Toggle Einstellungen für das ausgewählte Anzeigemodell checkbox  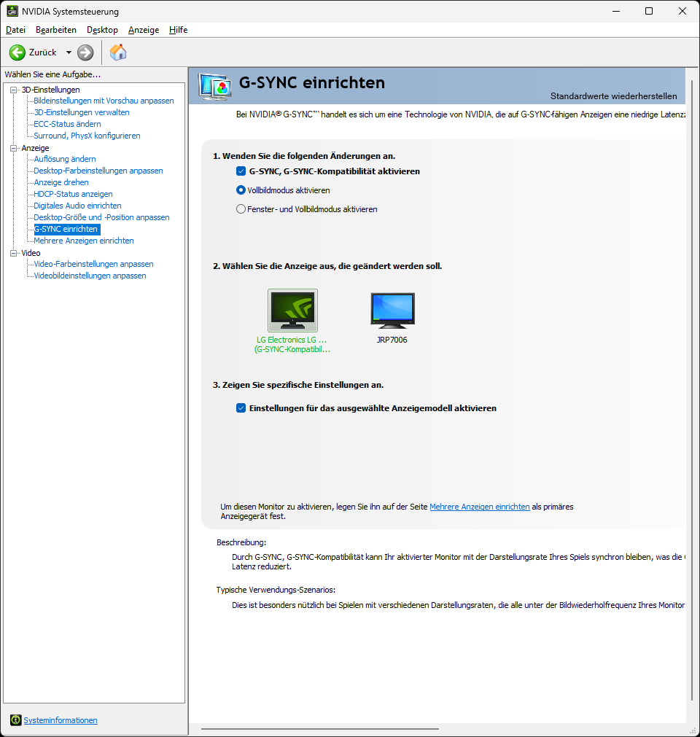pyautogui.click(x=241, y=408)
